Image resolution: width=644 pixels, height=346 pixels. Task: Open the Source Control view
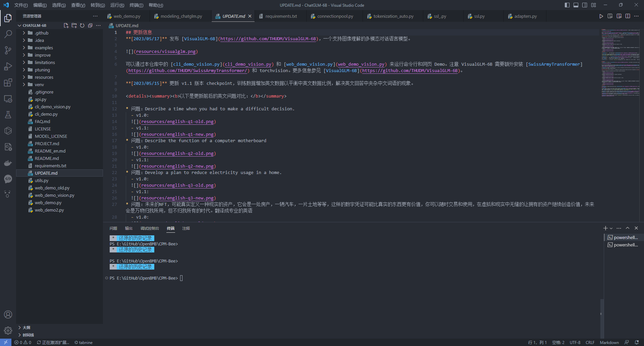tap(8, 50)
